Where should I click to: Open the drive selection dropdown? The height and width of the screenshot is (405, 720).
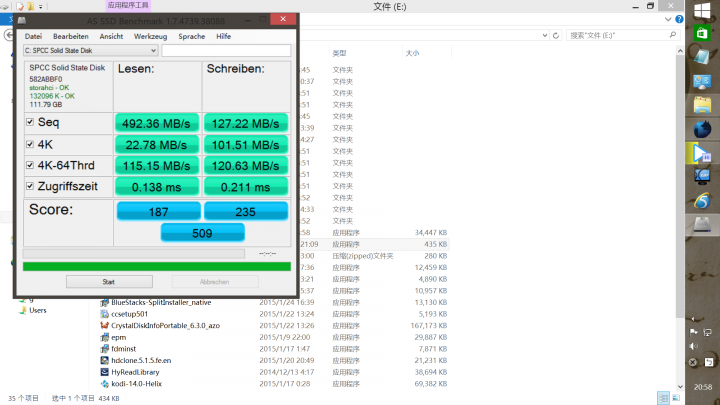pyautogui.click(x=90, y=51)
